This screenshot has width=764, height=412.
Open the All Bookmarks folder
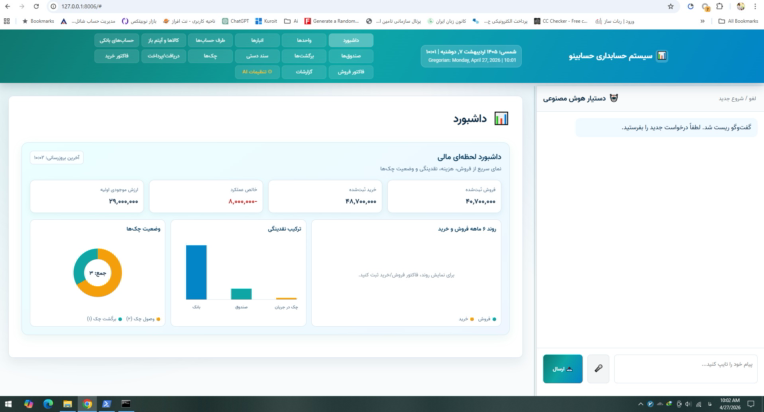[738, 21]
